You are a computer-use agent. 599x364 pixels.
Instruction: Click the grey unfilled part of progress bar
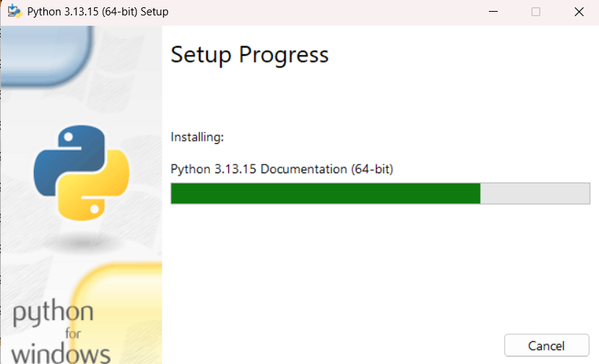tap(535, 193)
